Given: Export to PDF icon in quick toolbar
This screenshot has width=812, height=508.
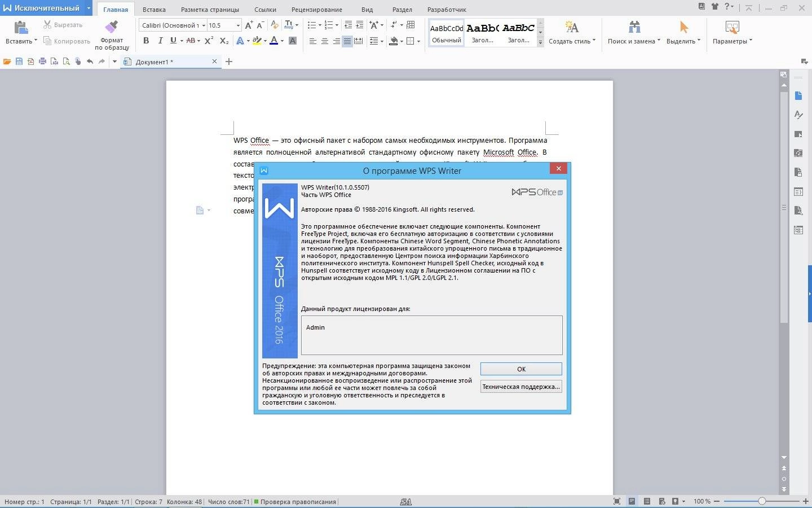Looking at the screenshot, I should [30, 62].
